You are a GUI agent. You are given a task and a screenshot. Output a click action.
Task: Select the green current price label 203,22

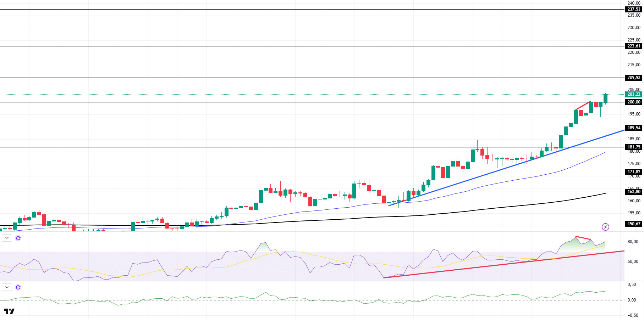pos(634,94)
